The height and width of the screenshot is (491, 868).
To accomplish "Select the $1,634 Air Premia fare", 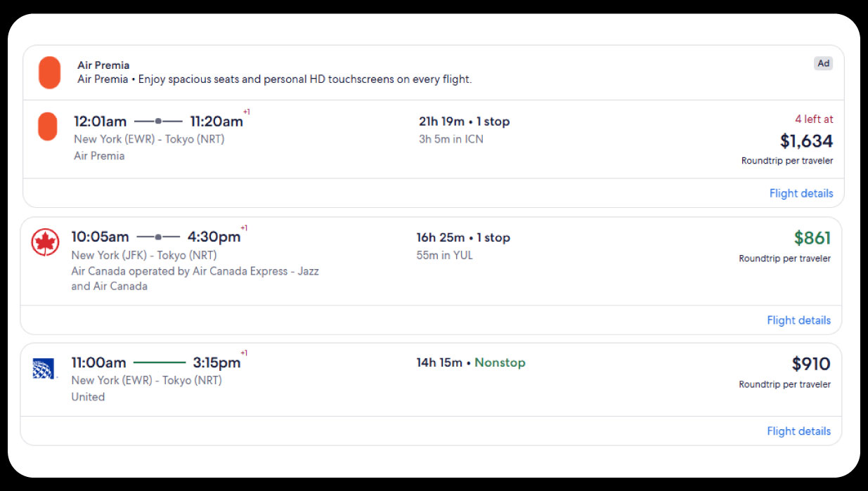I will [806, 141].
